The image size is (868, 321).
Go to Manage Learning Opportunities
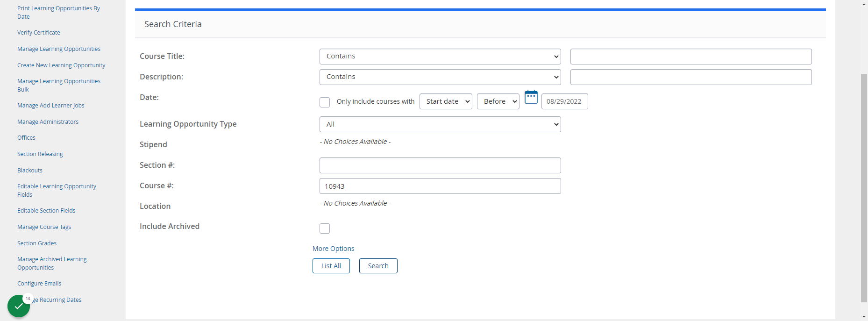coord(59,49)
